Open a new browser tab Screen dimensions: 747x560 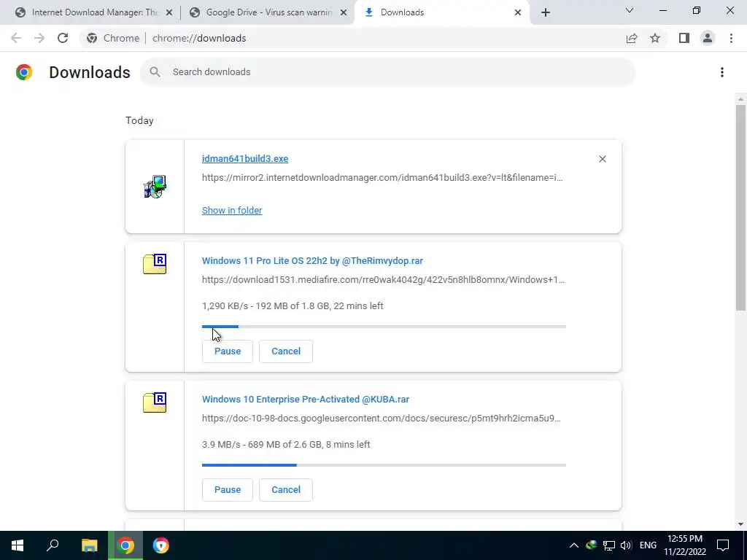pos(546,12)
